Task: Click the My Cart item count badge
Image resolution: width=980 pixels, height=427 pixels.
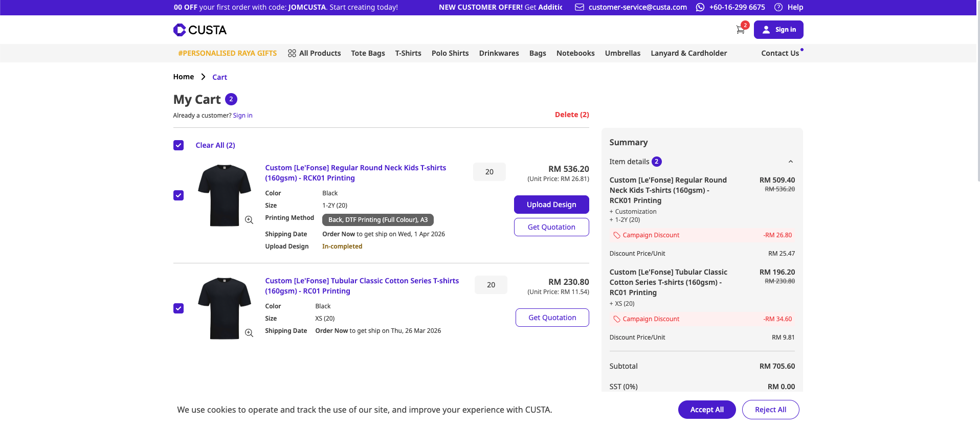Action: pos(231,99)
